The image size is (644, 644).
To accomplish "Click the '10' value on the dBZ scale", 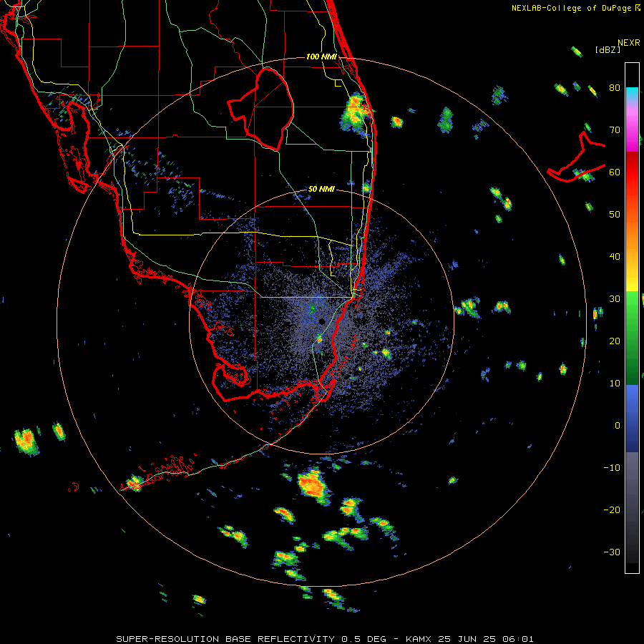I will [615, 384].
